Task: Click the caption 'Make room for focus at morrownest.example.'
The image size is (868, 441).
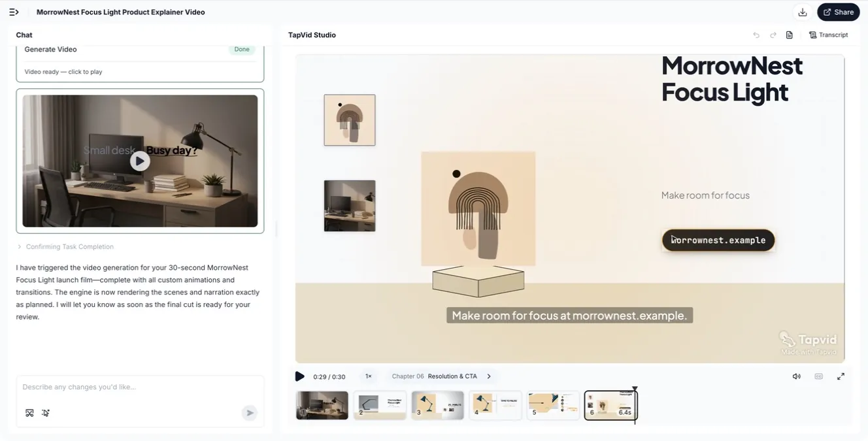Action: (x=569, y=316)
